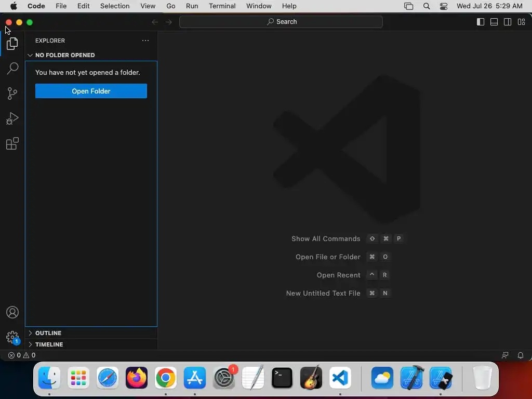Open the Help menu
The width and height of the screenshot is (532, 399).
pyautogui.click(x=289, y=6)
